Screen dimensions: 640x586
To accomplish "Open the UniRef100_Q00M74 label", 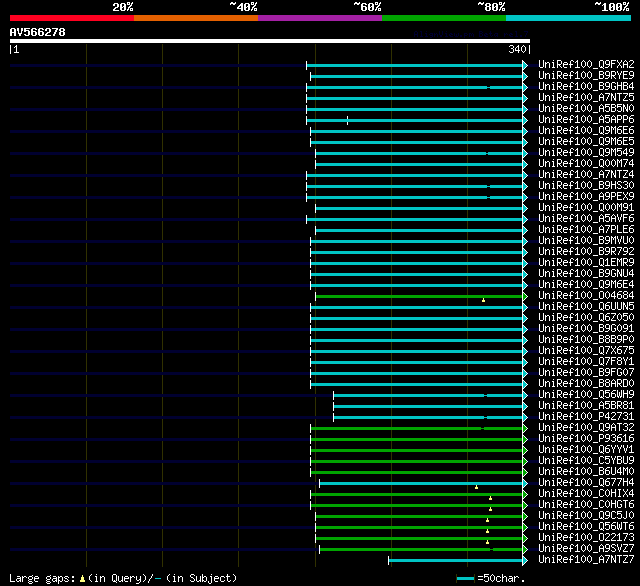I will [586, 164].
